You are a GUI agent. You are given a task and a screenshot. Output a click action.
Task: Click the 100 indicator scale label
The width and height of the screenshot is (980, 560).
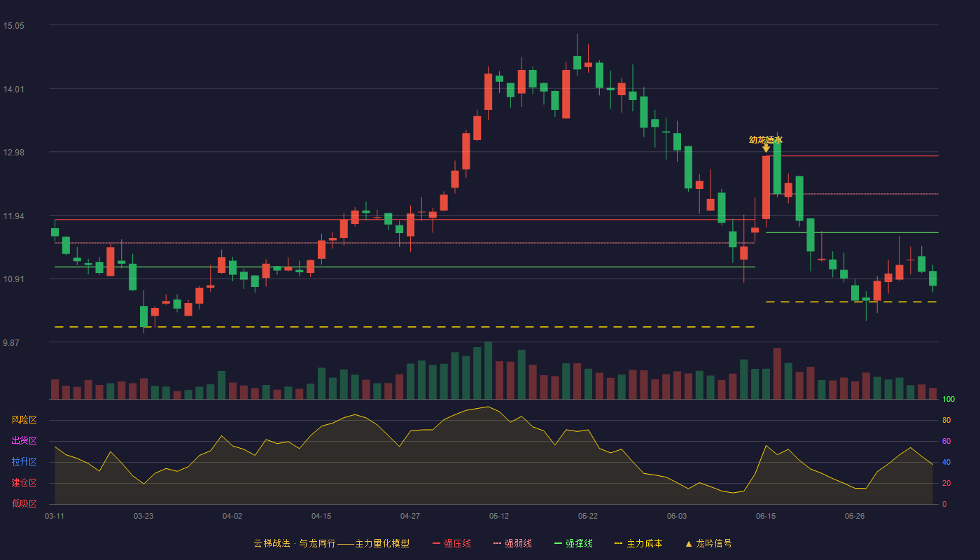(x=948, y=400)
